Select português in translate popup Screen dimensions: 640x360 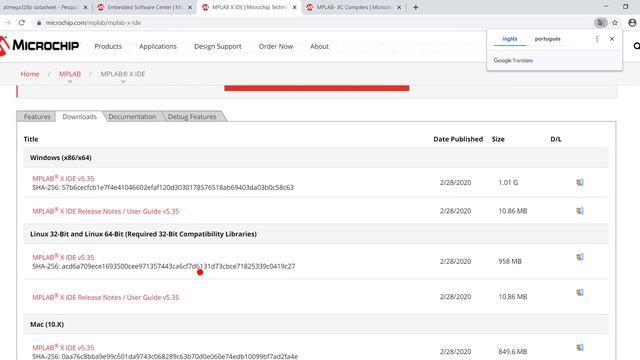tap(547, 39)
